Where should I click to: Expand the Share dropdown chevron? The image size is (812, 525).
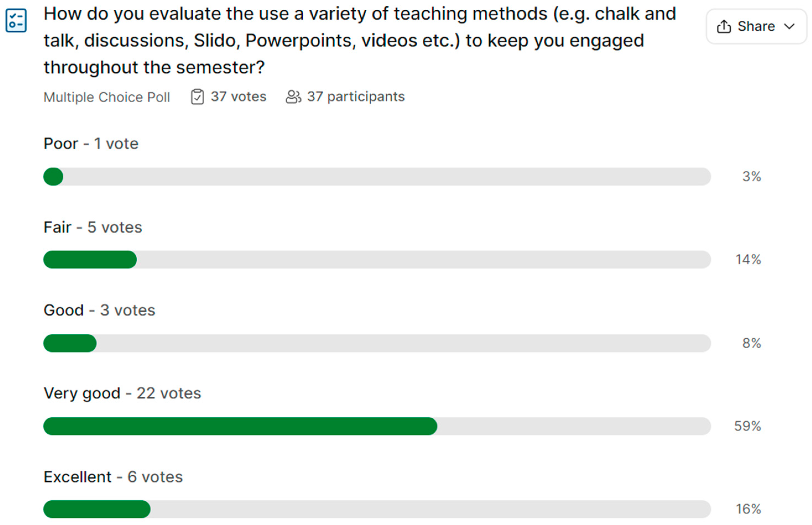coord(789,26)
